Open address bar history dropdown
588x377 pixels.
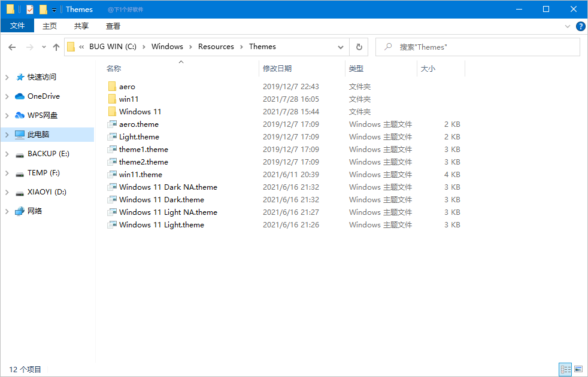point(341,47)
